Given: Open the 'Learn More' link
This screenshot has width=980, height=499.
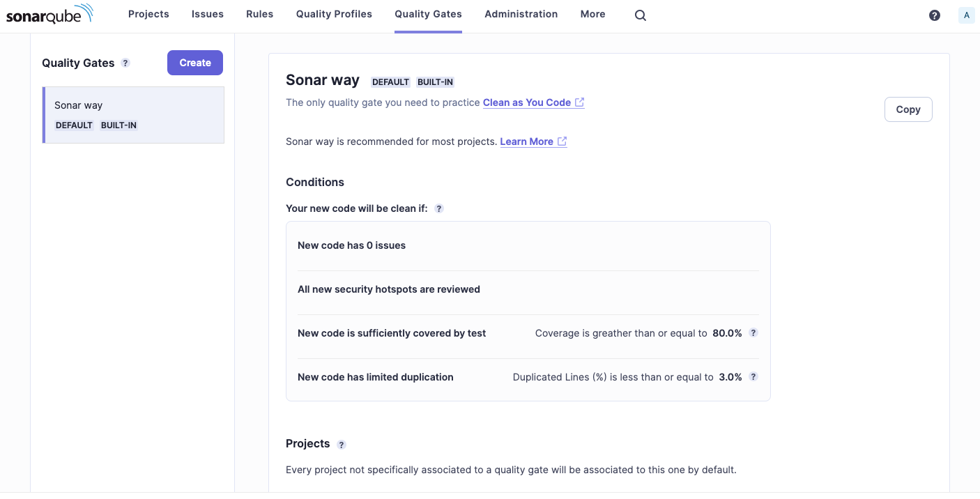Looking at the screenshot, I should click(528, 141).
